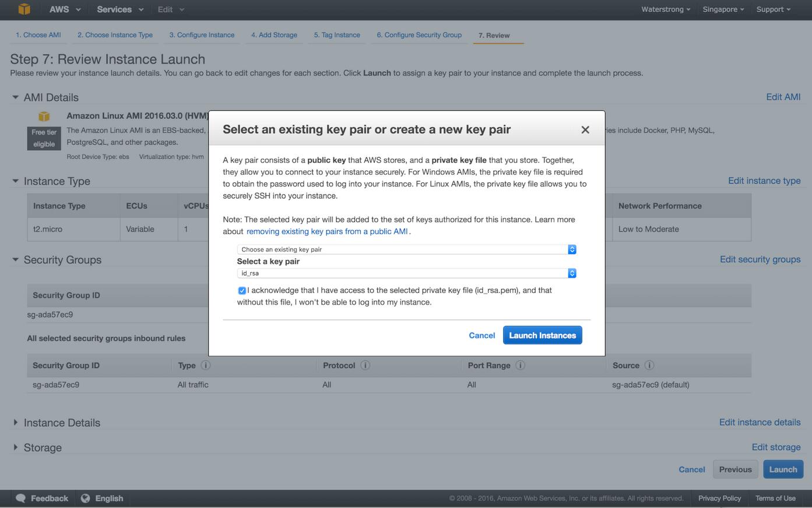Click the Edit instance type link

[x=764, y=181]
